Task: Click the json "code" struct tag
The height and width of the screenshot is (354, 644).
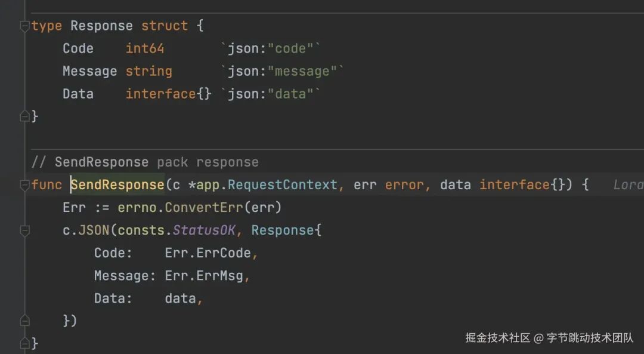Action: [x=270, y=48]
